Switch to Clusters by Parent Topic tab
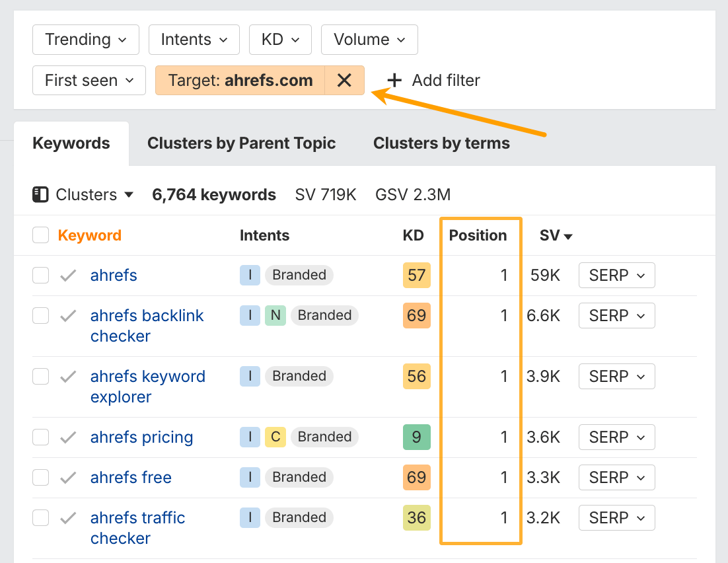This screenshot has width=728, height=563. coord(242,143)
